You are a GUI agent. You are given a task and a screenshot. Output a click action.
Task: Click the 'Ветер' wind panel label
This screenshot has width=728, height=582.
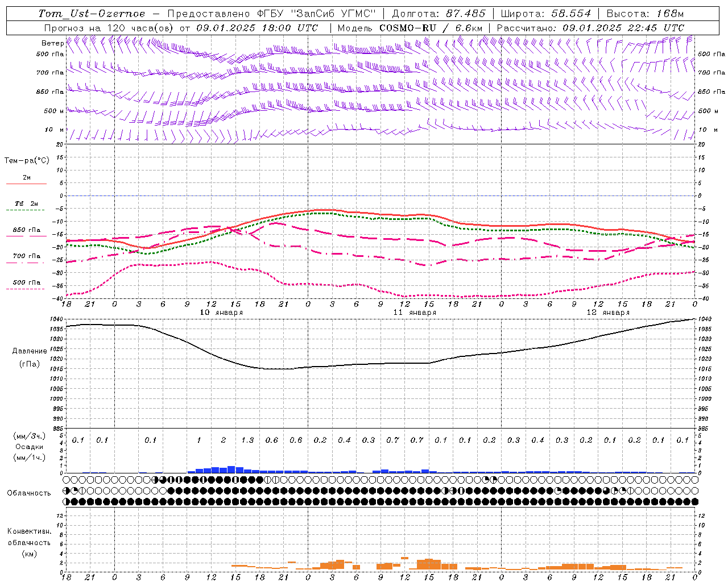pos(52,43)
